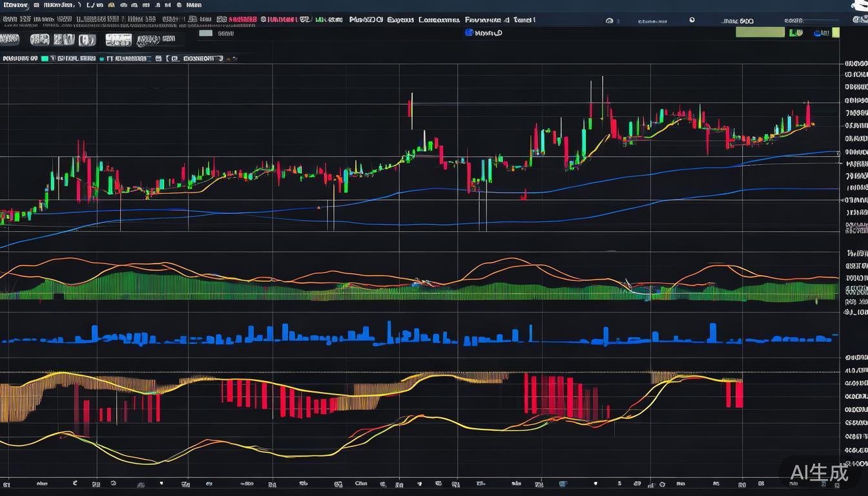Click the blue icon near the top-right toolbar
Image resolution: width=868 pixels, height=496 pixels.
[818, 33]
